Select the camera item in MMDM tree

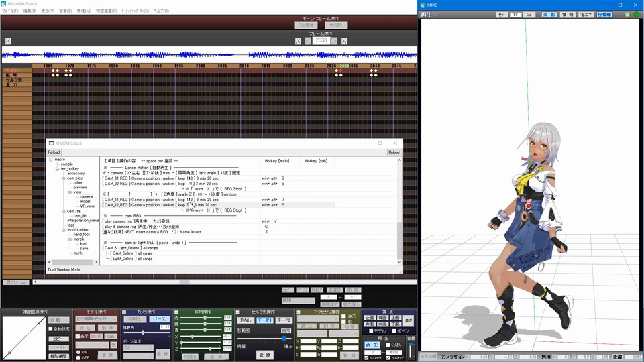point(86,197)
